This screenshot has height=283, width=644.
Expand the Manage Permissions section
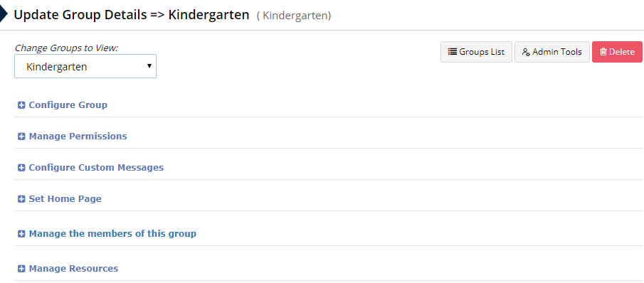[78, 137]
